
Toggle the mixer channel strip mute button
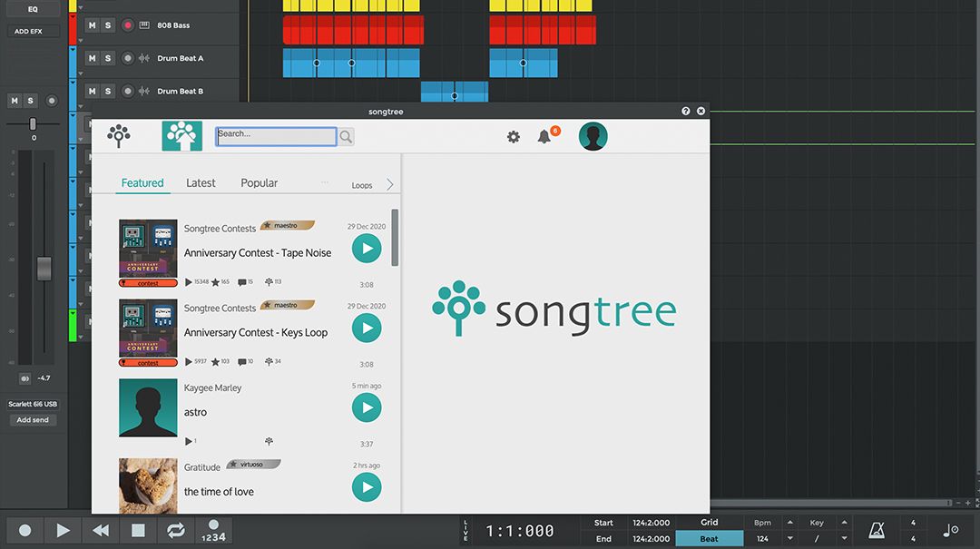[15, 101]
